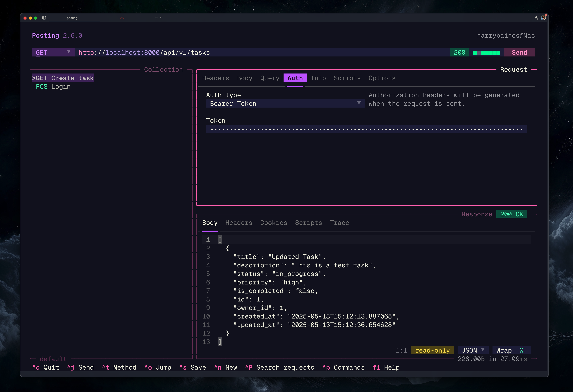
Task: Click the ^p Commands shortcut
Action: click(344, 367)
